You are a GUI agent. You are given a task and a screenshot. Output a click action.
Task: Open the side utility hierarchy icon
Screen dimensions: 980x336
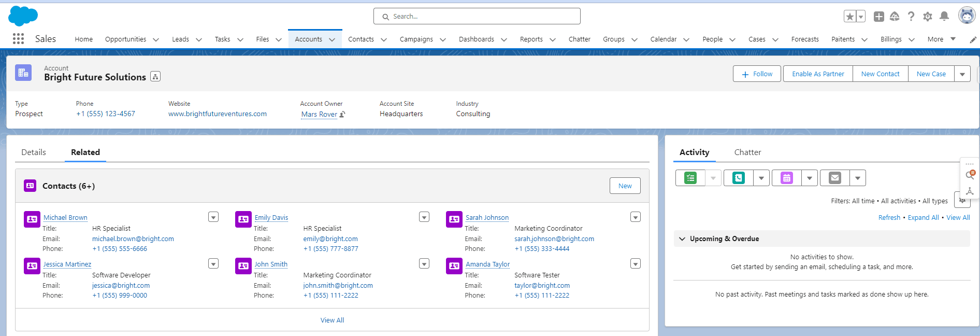tap(970, 191)
